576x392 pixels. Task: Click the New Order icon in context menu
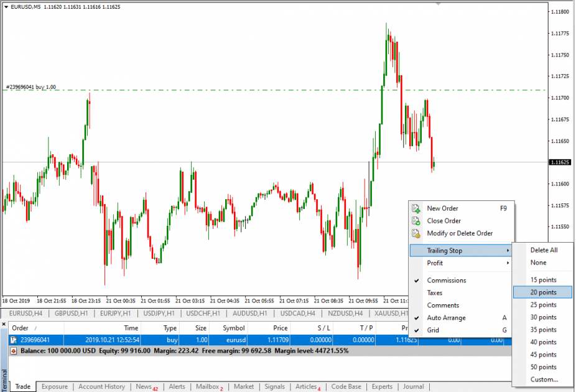pos(416,208)
